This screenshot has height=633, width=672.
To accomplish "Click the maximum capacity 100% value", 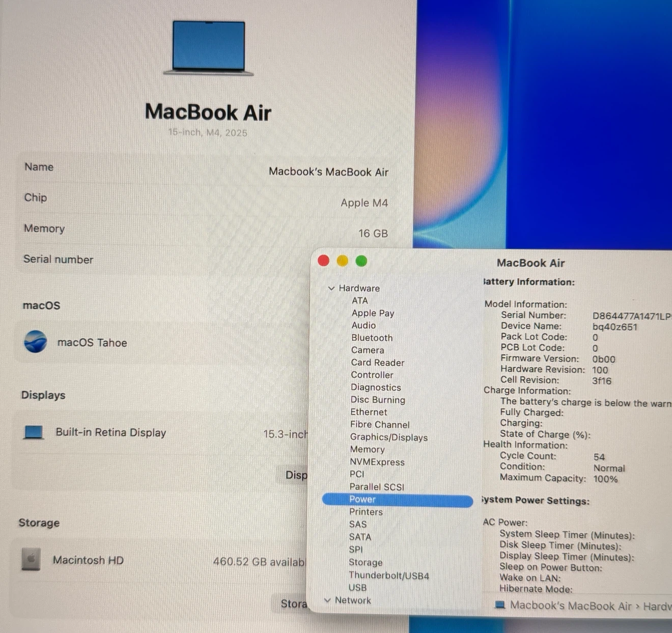I will 605,479.
